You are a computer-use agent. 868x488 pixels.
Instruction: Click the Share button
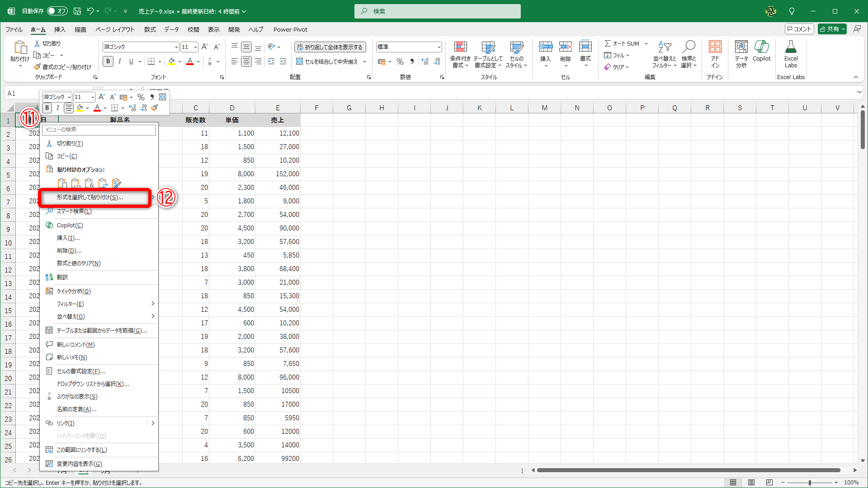[x=830, y=29]
